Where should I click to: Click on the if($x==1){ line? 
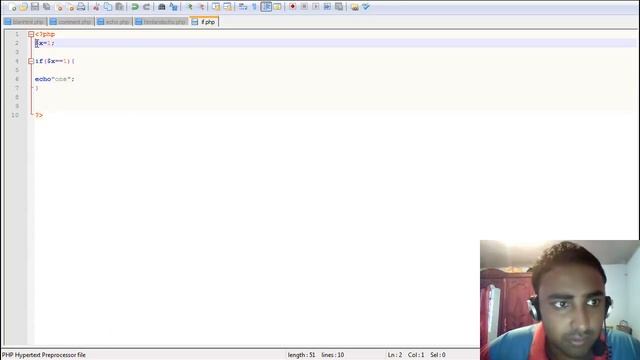click(55, 61)
